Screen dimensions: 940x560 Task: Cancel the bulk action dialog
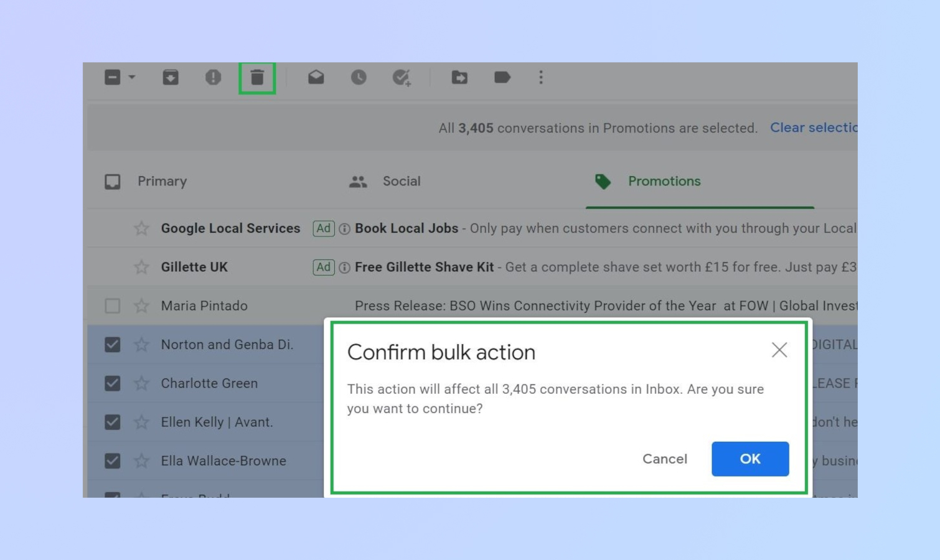664,459
